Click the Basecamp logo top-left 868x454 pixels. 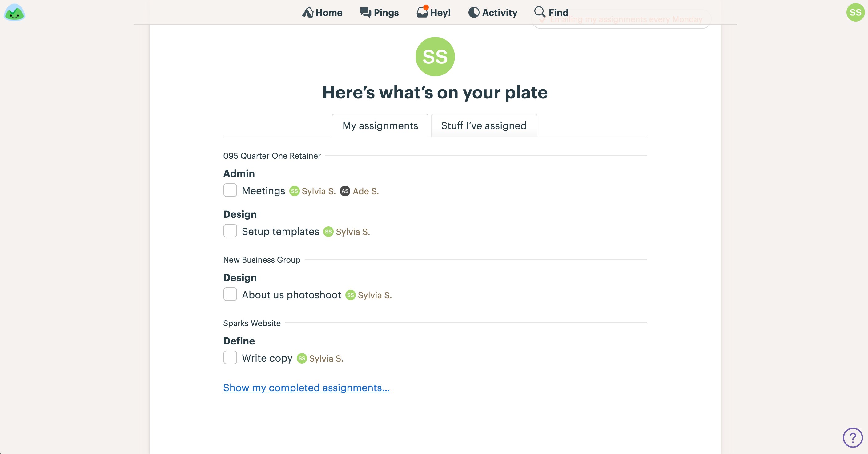(15, 13)
